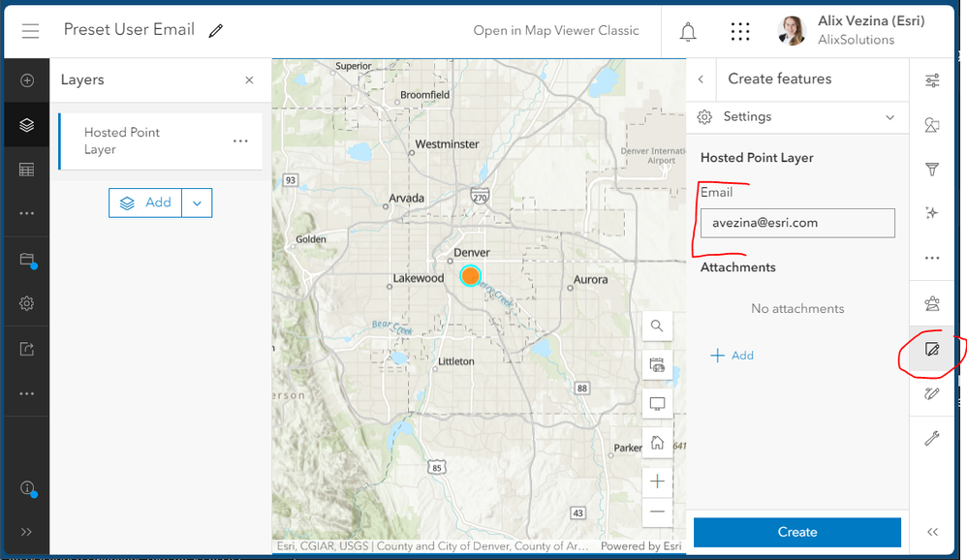Open the Sketch pencil tool
This screenshot has height=560, width=967.
pyautogui.click(x=932, y=393)
